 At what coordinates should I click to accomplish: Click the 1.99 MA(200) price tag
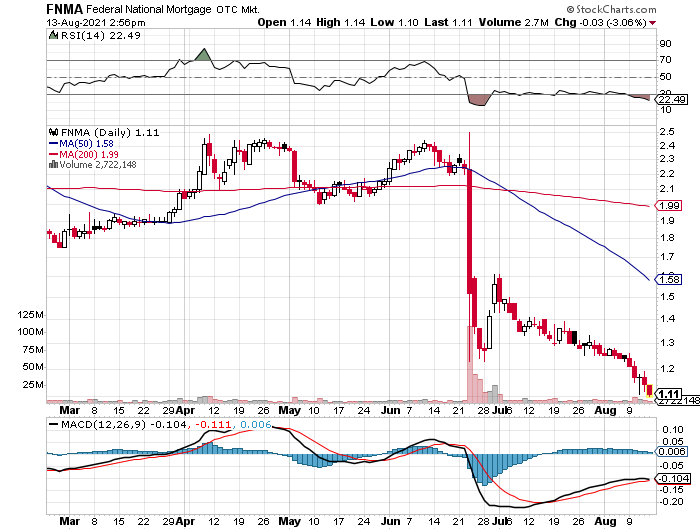pyautogui.click(x=668, y=205)
